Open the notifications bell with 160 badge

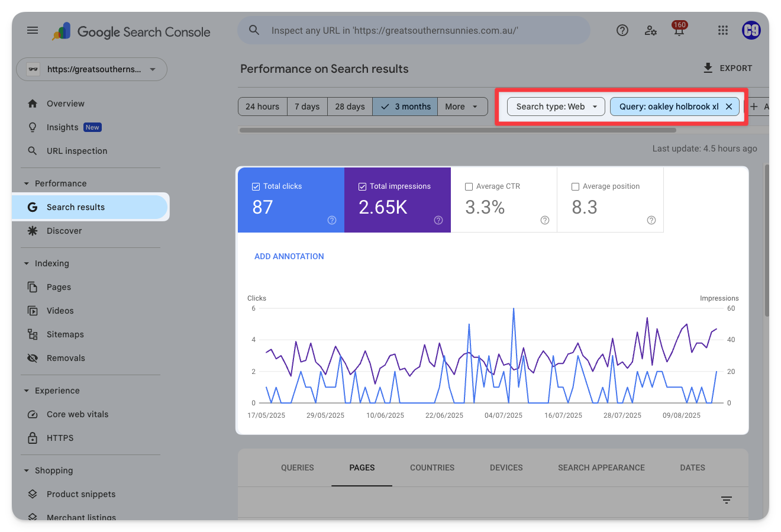679,31
